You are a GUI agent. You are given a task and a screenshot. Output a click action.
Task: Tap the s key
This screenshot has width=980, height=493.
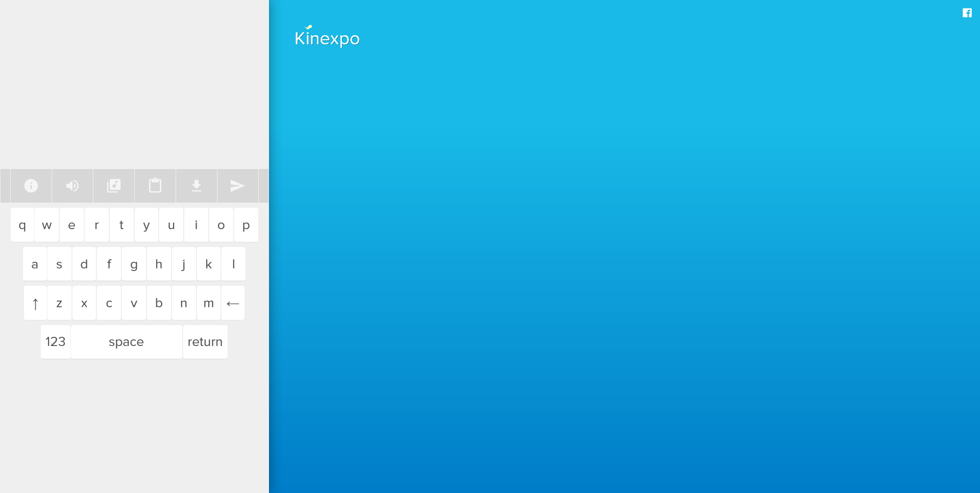click(x=59, y=264)
